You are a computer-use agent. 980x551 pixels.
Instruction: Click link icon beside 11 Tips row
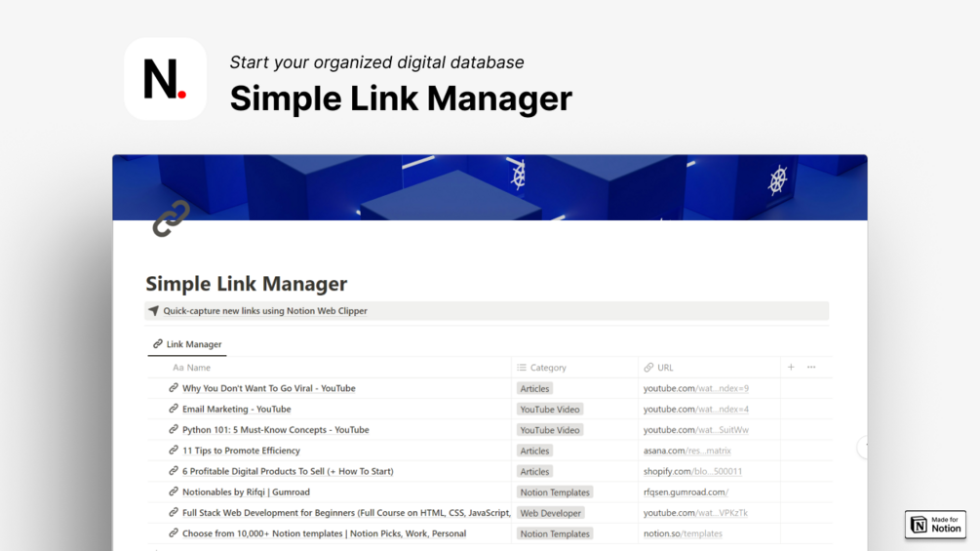coord(174,450)
